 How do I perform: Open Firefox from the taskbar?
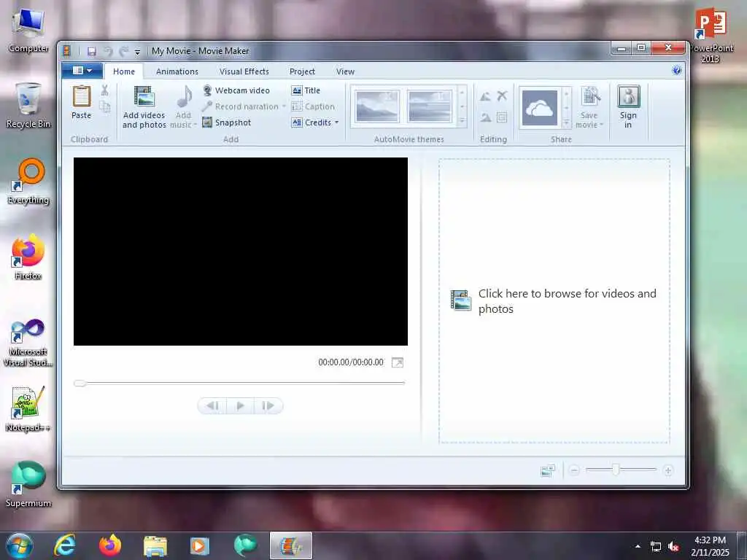[110, 545]
